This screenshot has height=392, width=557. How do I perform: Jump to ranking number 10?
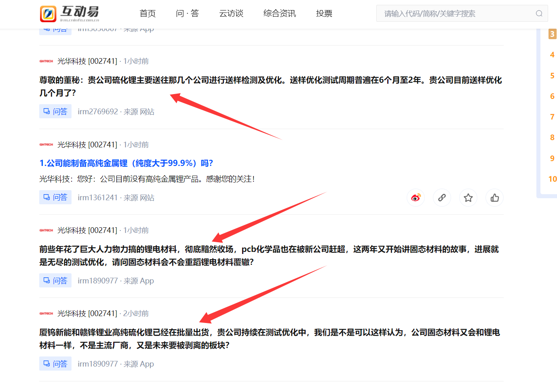coord(553,179)
